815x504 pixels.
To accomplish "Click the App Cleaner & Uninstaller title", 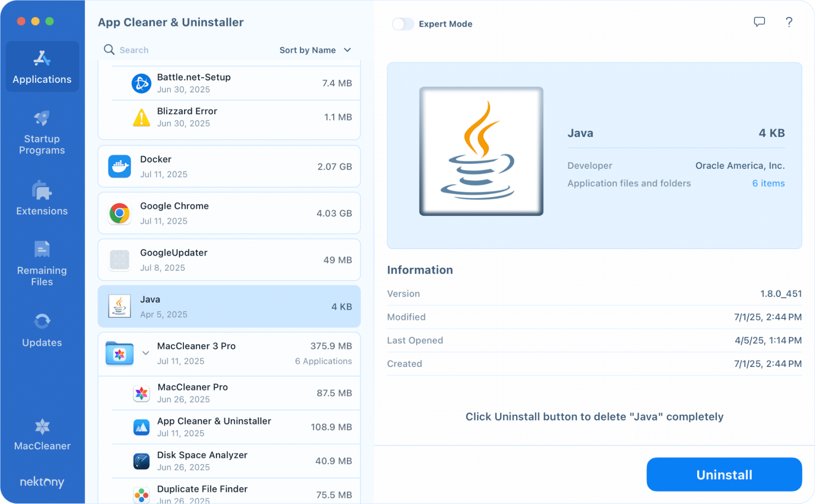I will 170,22.
